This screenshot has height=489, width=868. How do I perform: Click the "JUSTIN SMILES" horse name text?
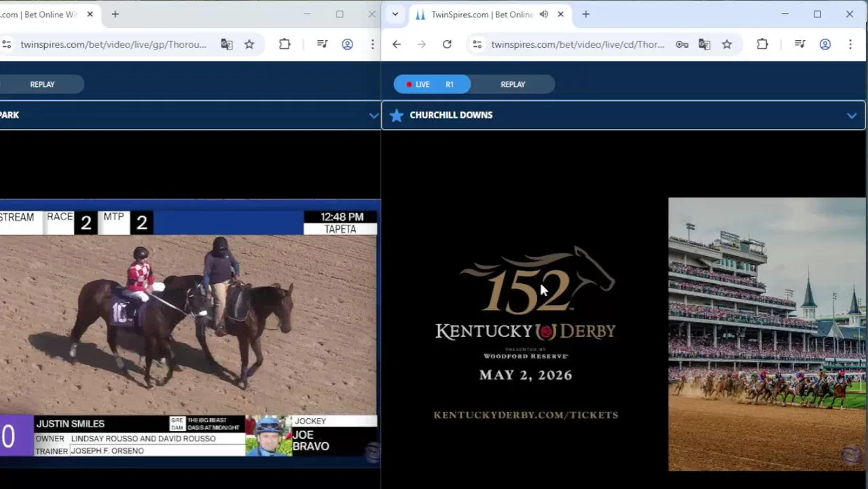(x=70, y=424)
